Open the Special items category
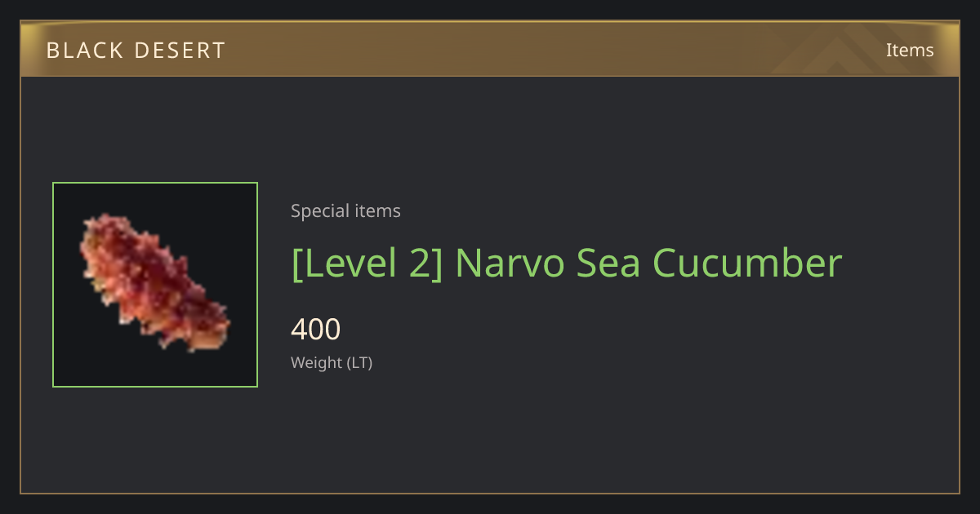The width and height of the screenshot is (980, 514). pyautogui.click(x=345, y=211)
